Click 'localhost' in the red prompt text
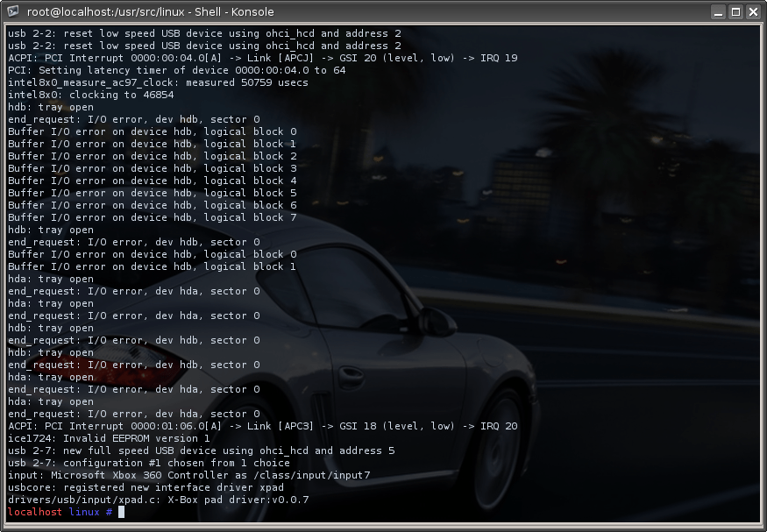Image resolution: width=767 pixels, height=532 pixels. pos(35,512)
